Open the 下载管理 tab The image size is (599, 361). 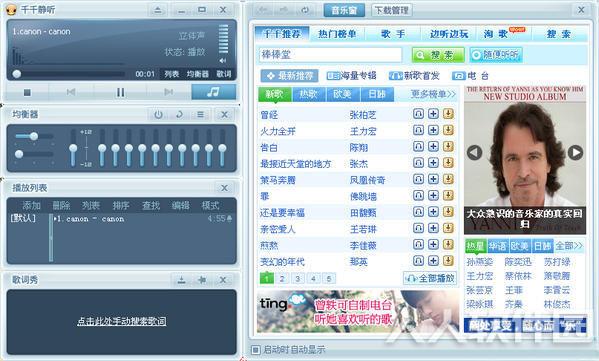coord(392,10)
